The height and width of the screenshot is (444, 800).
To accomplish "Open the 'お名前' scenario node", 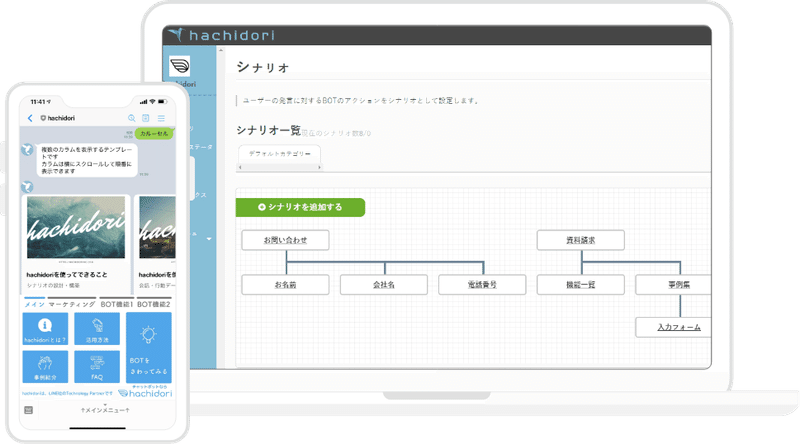I will pyautogui.click(x=285, y=285).
